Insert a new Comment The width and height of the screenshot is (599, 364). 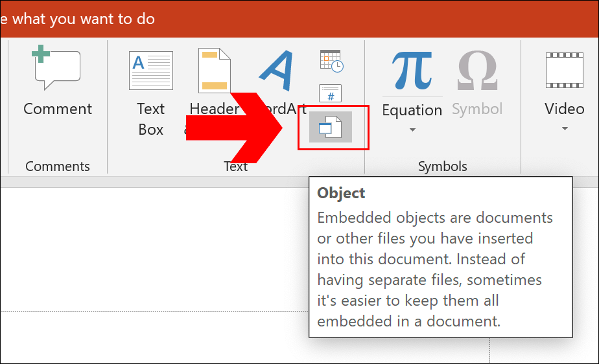pyautogui.click(x=57, y=80)
